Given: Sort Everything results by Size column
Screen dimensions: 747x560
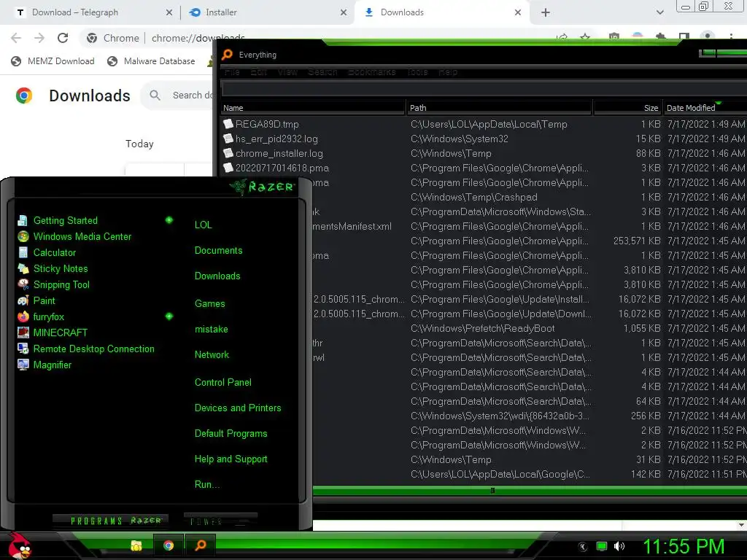Looking at the screenshot, I should click(x=628, y=108).
